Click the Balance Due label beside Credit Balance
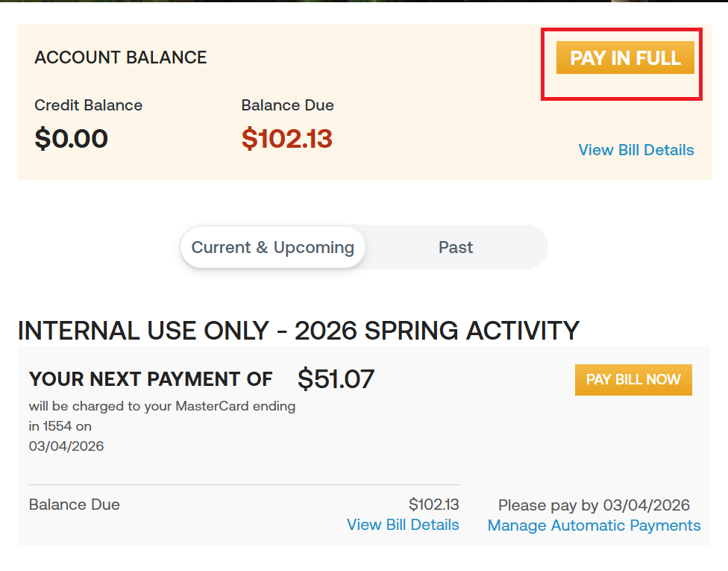Image resolution: width=728 pixels, height=571 pixels. coord(287,105)
